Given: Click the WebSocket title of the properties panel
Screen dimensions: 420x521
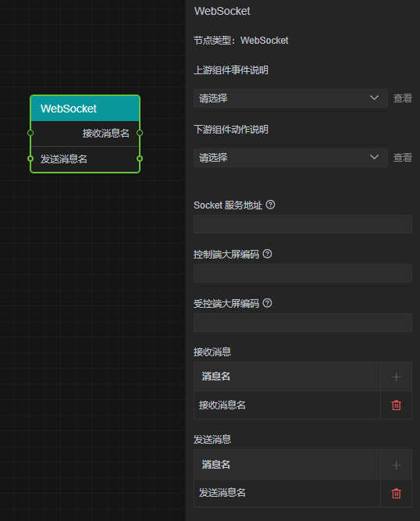Looking at the screenshot, I should click(x=222, y=11).
